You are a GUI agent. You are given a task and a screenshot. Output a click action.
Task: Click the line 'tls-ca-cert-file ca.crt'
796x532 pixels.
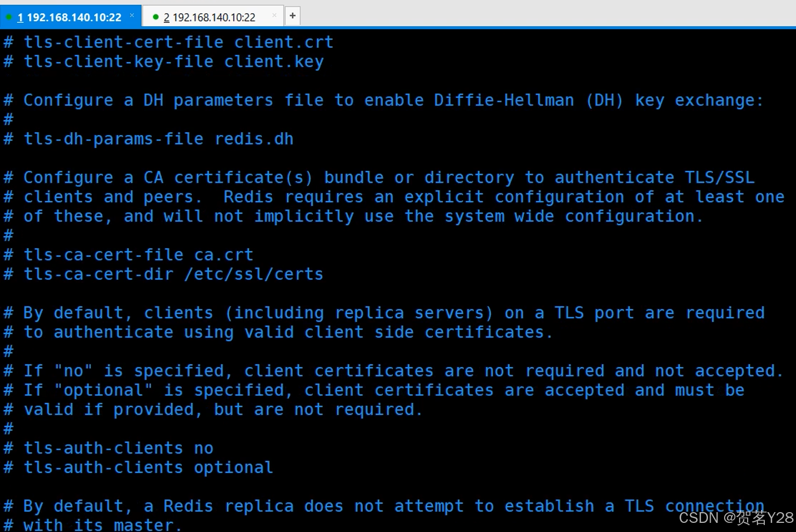(x=138, y=255)
